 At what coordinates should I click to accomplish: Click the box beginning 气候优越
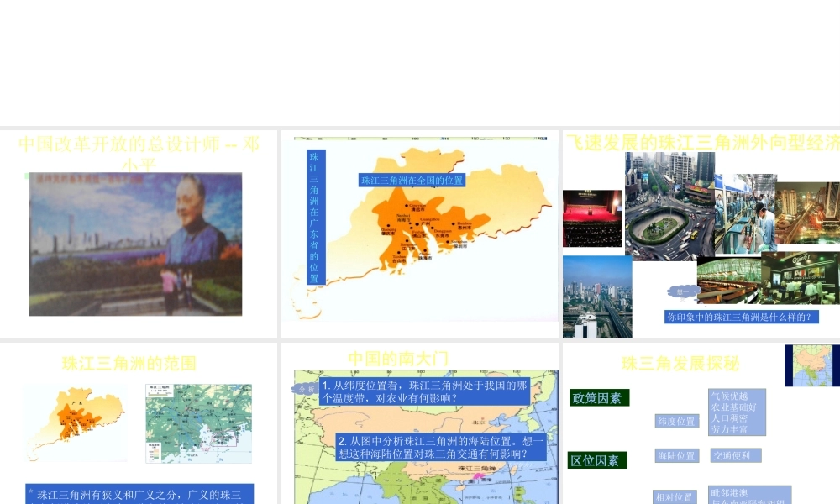click(x=737, y=412)
